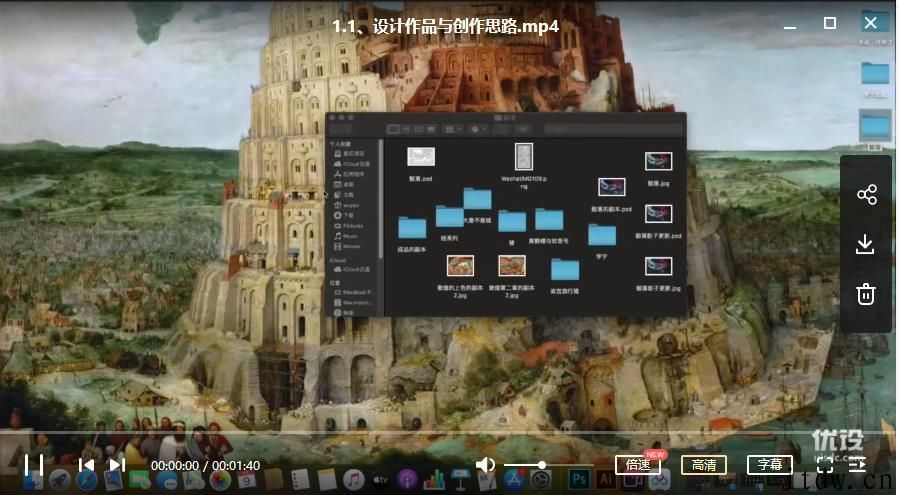
Task: Open the 倍速 playback speed menu
Action: pyautogui.click(x=638, y=465)
